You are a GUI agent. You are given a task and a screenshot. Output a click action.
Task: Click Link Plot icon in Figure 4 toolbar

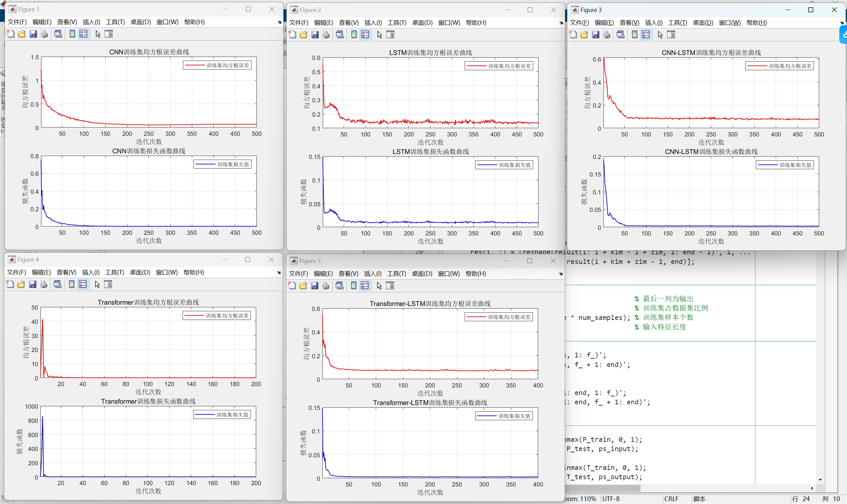[57, 284]
